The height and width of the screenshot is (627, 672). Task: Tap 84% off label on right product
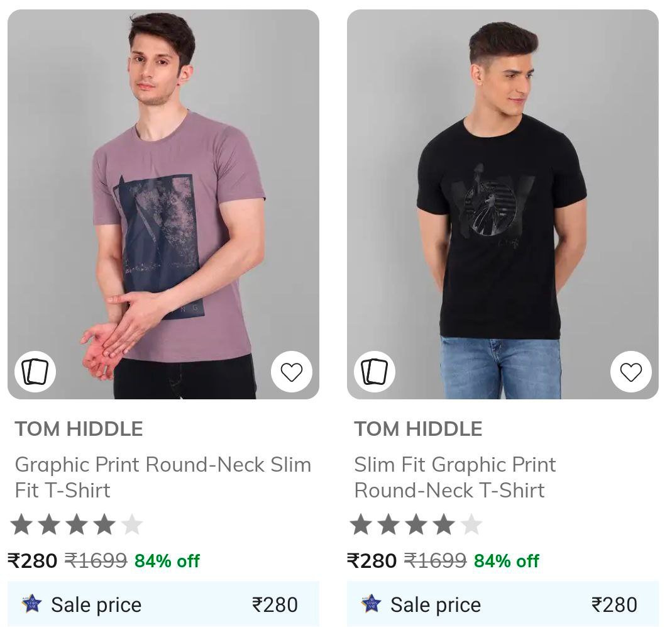coord(507,561)
